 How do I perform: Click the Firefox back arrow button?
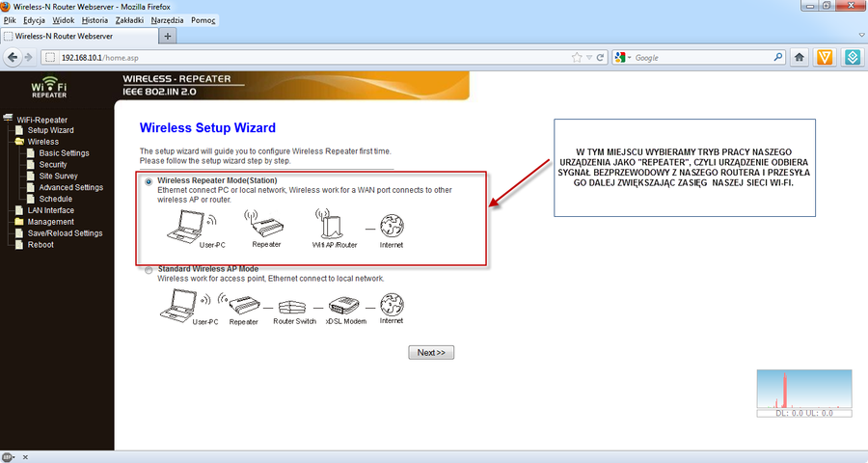click(14, 57)
